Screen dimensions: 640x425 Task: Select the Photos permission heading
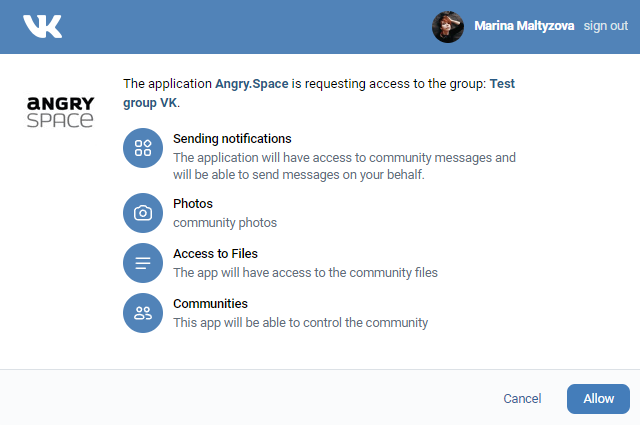tap(193, 204)
